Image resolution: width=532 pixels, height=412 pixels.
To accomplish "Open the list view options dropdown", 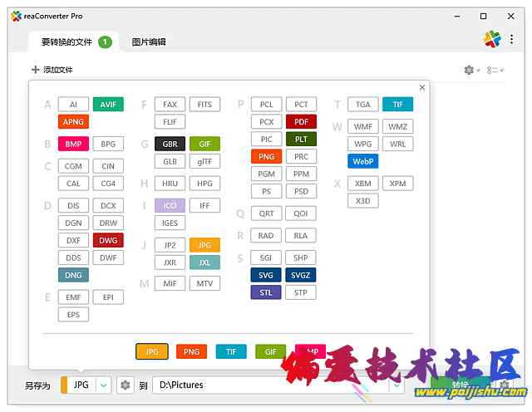I will tap(495, 71).
